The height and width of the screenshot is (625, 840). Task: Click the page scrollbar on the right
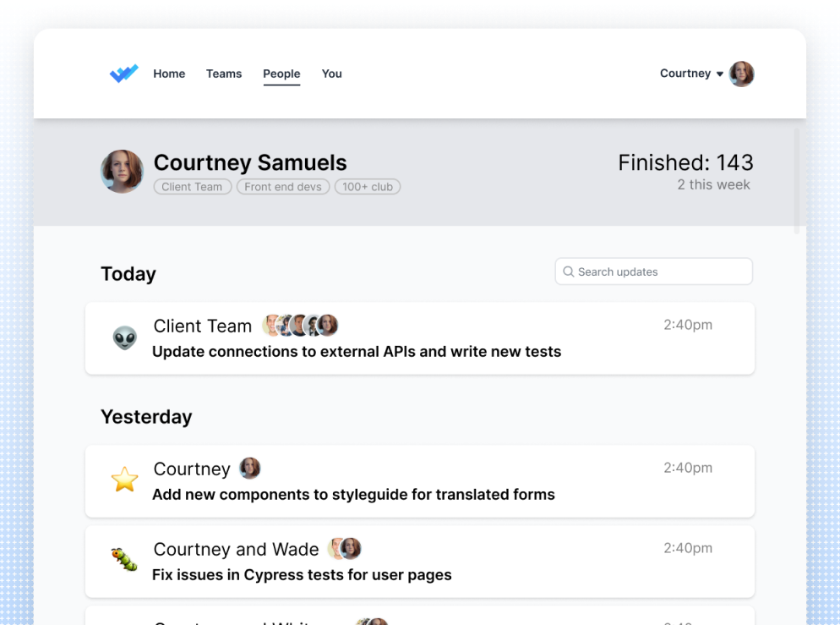tap(797, 178)
